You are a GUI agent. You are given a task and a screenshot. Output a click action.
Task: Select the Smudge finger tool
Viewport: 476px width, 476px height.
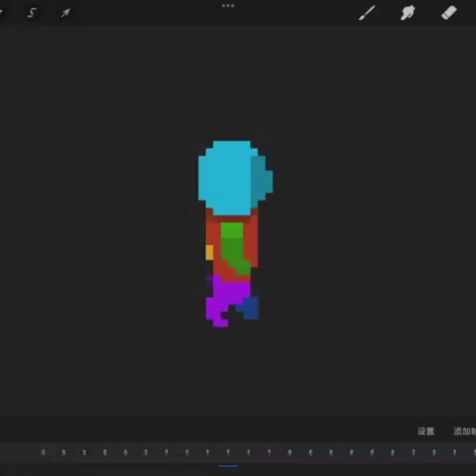(x=408, y=13)
